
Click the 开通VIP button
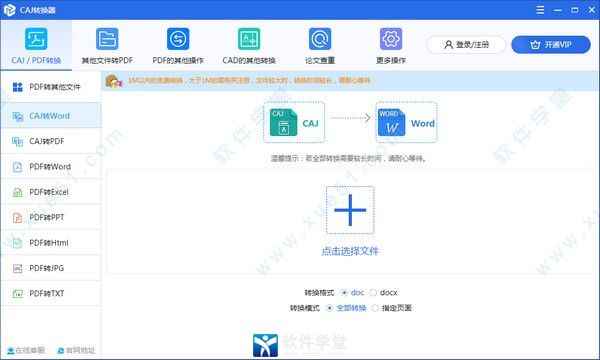click(551, 45)
